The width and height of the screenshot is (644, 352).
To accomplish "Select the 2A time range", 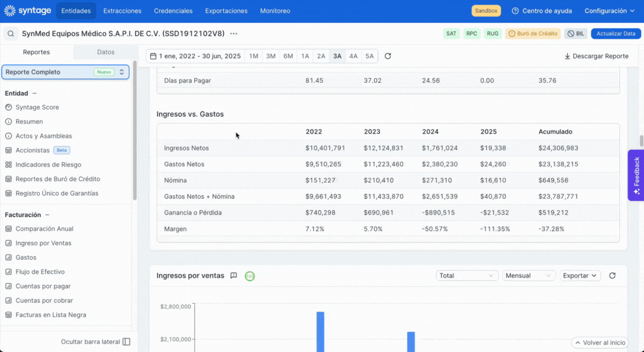I will click(321, 56).
